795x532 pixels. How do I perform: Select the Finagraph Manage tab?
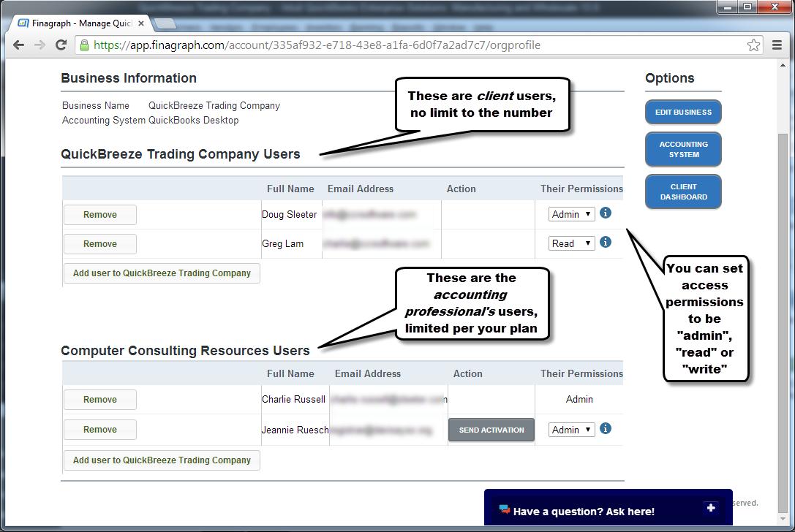81,23
